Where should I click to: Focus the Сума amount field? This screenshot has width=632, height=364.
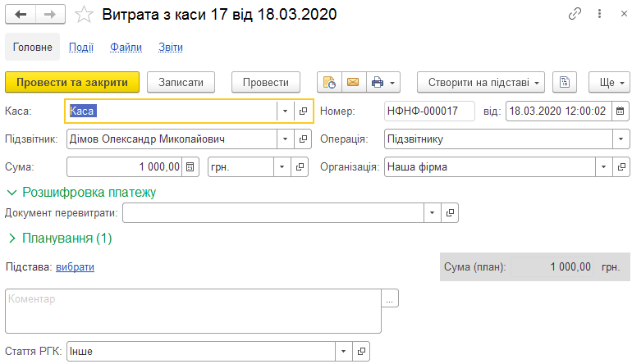pos(125,166)
